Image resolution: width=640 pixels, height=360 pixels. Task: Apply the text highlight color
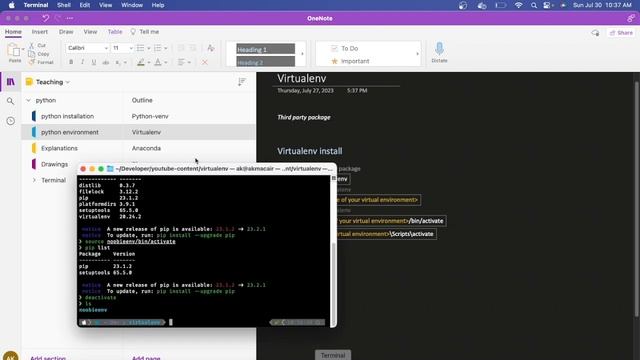(x=141, y=62)
